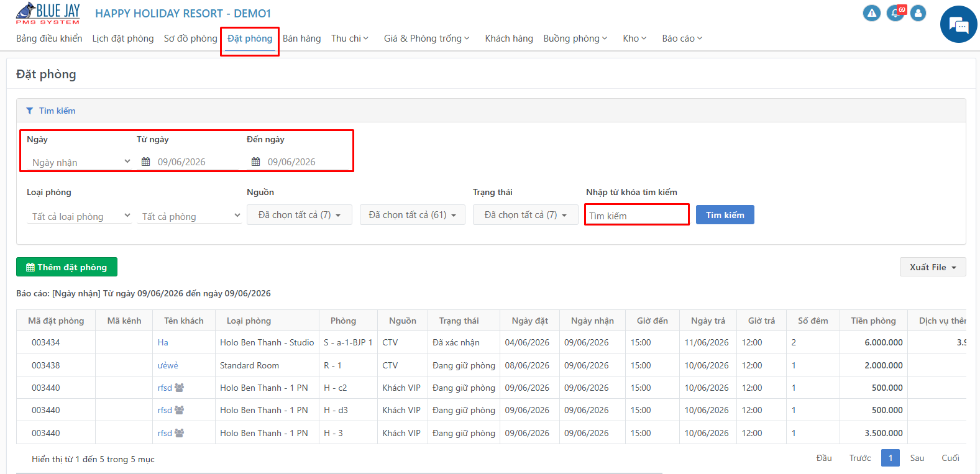980x474 pixels.
Task: Open Lịch đặt phòng page
Action: click(123, 39)
